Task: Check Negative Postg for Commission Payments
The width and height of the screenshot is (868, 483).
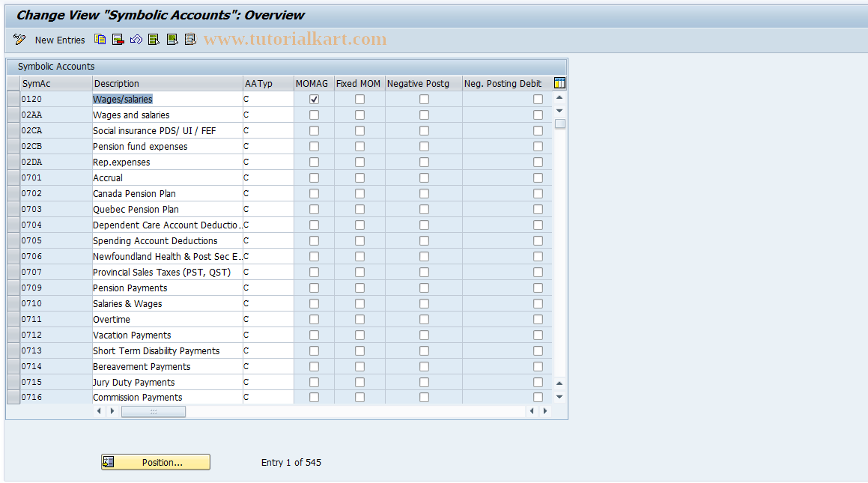Action: coord(424,397)
